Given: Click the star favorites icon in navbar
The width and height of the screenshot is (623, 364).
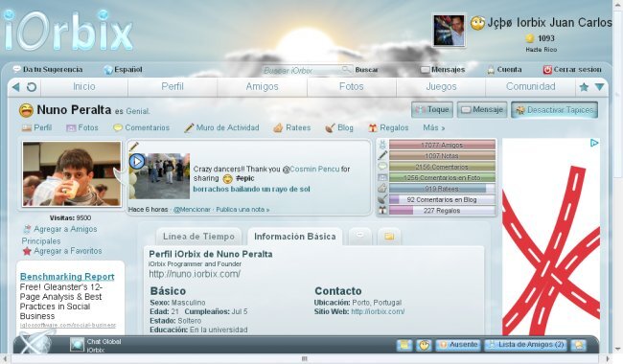Looking at the screenshot, I should pyautogui.click(x=584, y=87).
